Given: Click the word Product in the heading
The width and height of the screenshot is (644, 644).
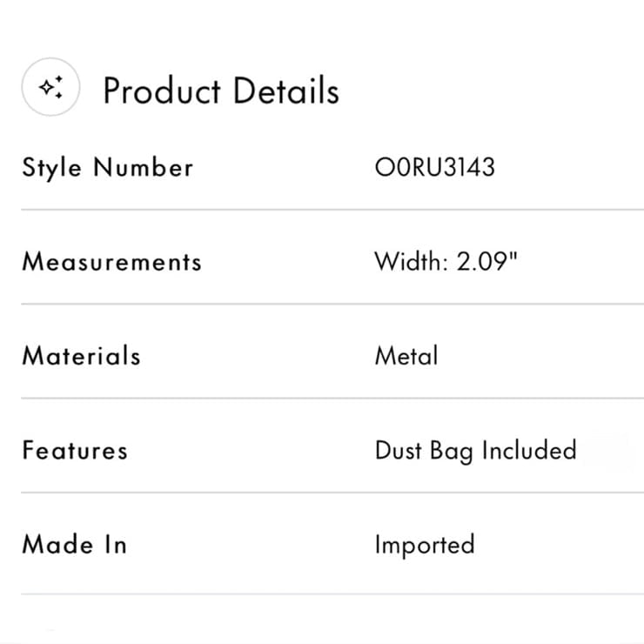Looking at the screenshot, I should pos(162,91).
